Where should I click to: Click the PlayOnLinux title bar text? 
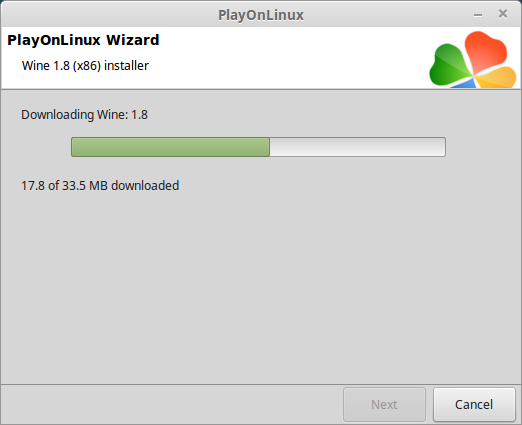tap(261, 15)
